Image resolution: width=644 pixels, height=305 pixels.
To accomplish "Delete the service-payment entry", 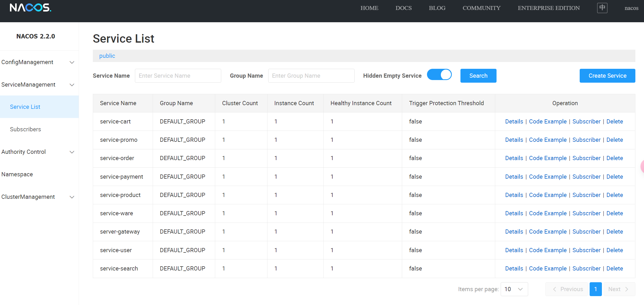I will pyautogui.click(x=614, y=177).
